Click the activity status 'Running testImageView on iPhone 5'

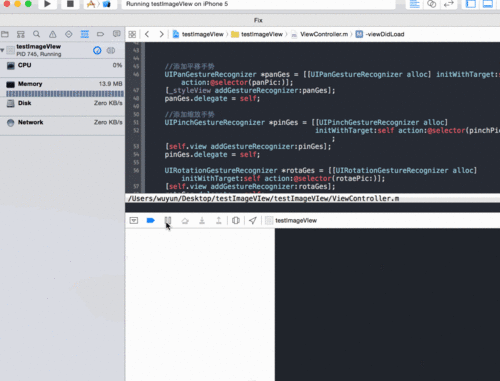[177, 4]
